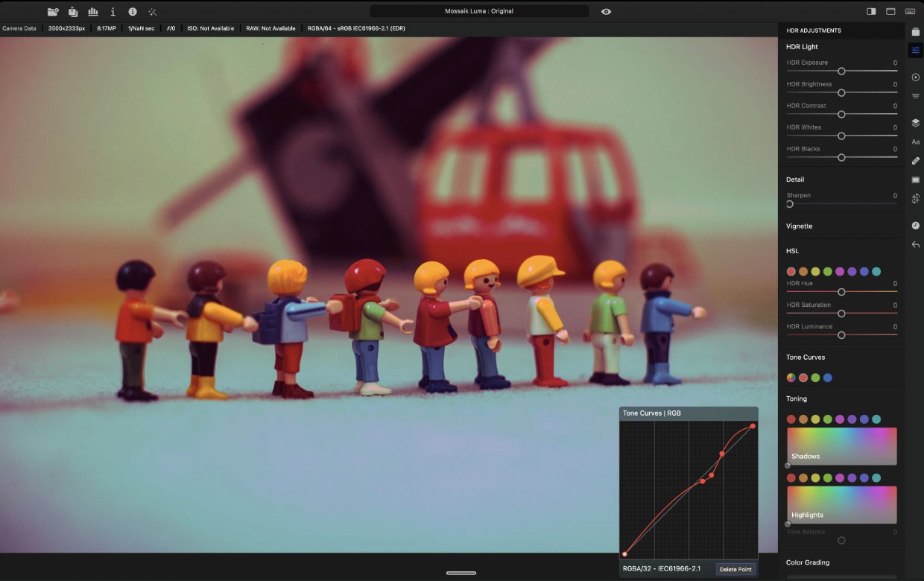Adjust the HDR Contrast slider handle

(x=841, y=115)
